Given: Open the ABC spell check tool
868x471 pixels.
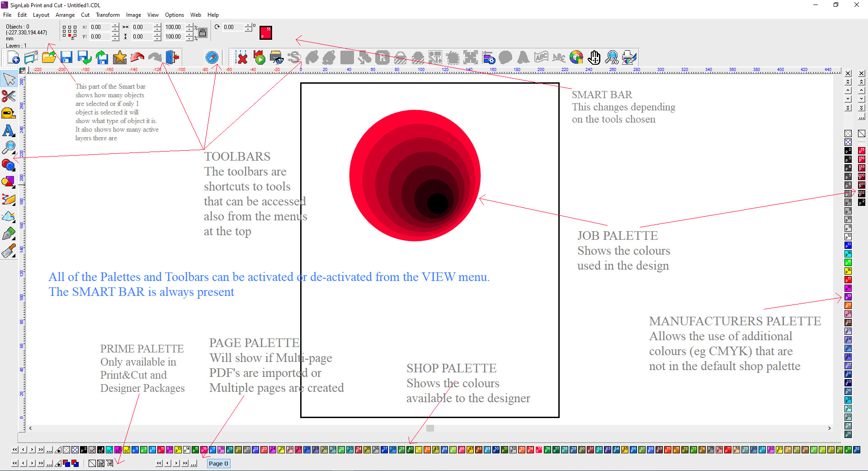Looking at the screenshot, I should 541,57.
